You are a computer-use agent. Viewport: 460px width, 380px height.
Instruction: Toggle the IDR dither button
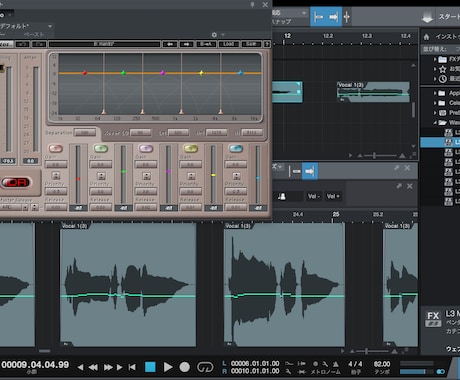pyautogui.click(x=16, y=182)
